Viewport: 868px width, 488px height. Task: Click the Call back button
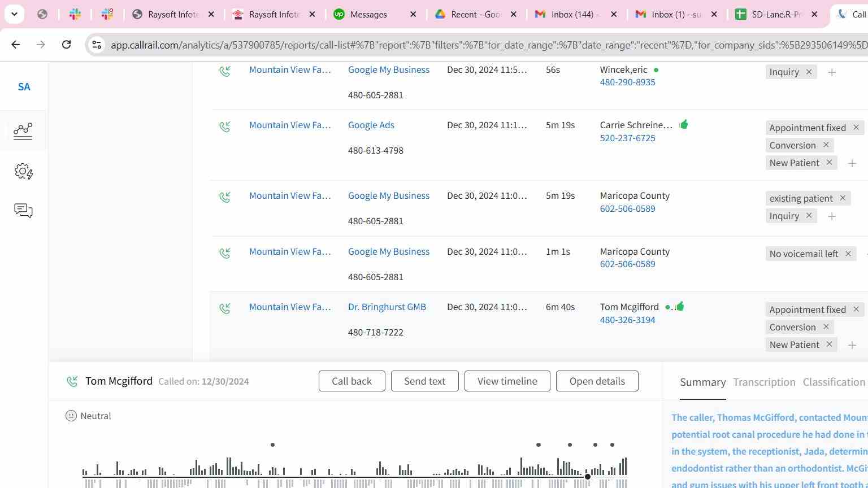[351, 381]
